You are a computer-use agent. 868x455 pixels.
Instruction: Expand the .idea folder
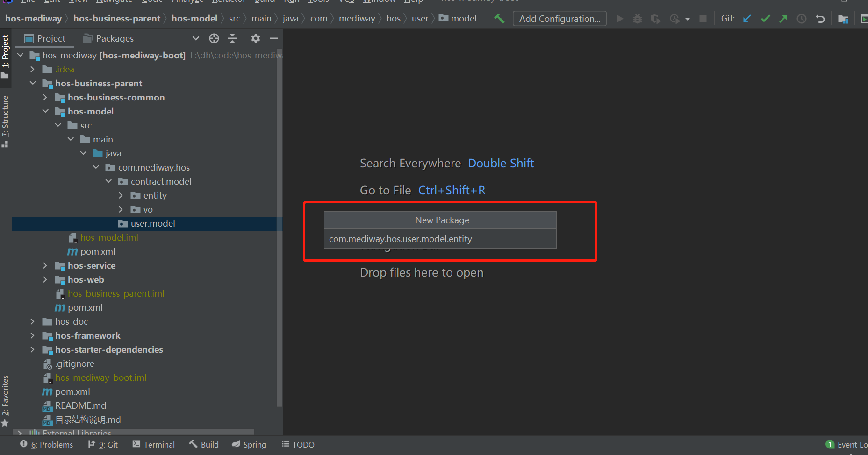pos(32,69)
